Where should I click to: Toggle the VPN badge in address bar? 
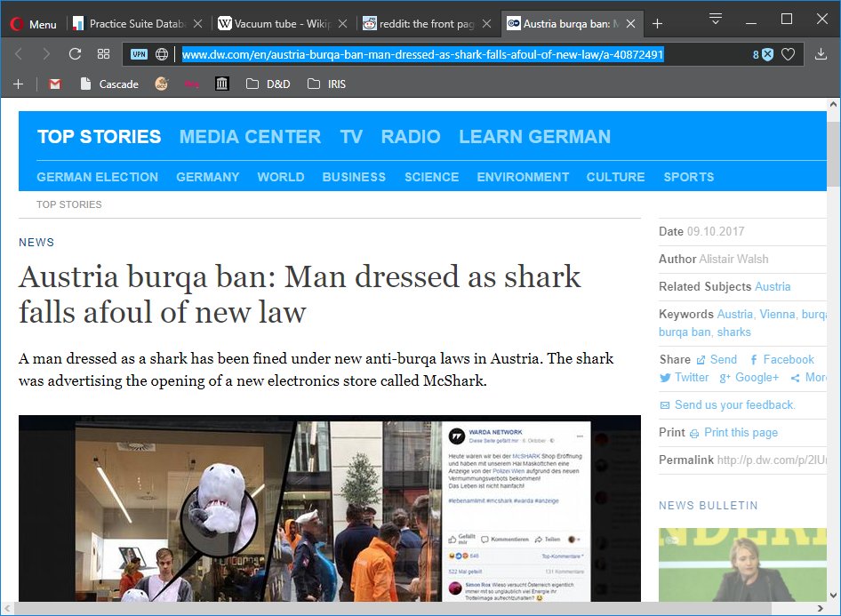click(x=139, y=54)
